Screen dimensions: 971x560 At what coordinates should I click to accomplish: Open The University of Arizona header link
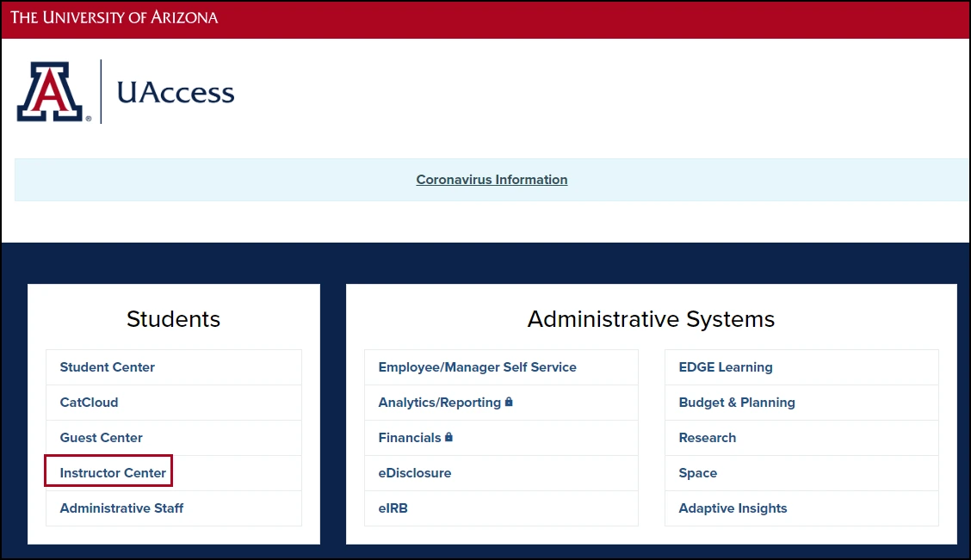coord(114,17)
